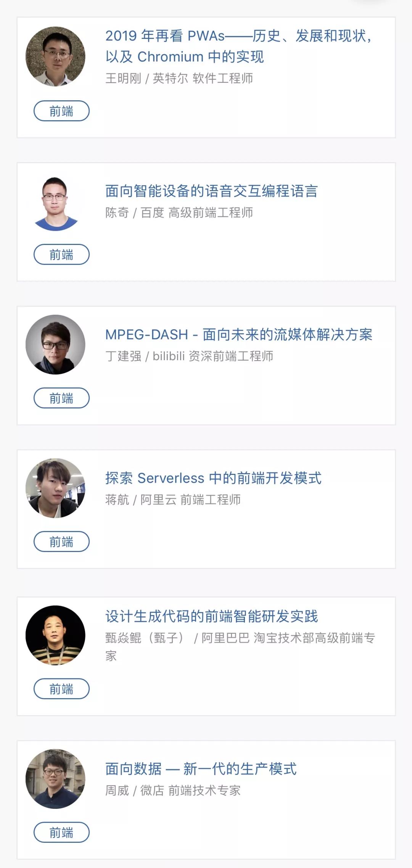Viewport: 412px width, 868px height.
Task: Open the MPEG-DASH streaming solution talk title
Action: pyautogui.click(x=238, y=335)
